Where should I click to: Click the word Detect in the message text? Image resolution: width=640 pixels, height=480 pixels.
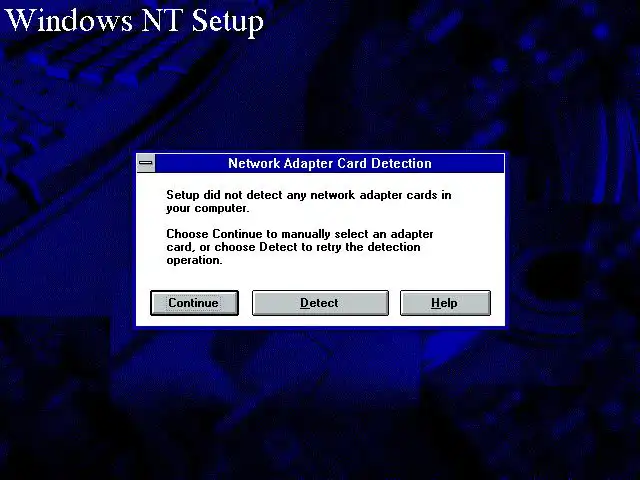pos(278,247)
